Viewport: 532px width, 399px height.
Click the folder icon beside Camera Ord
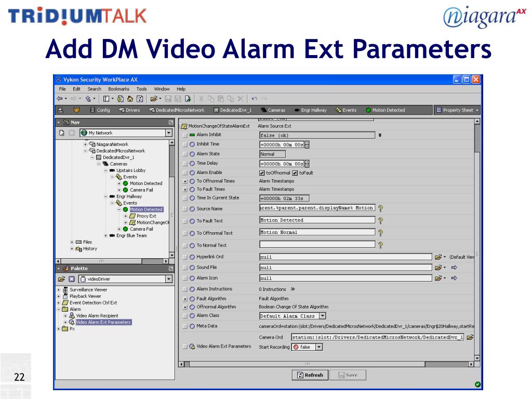[x=470, y=337]
